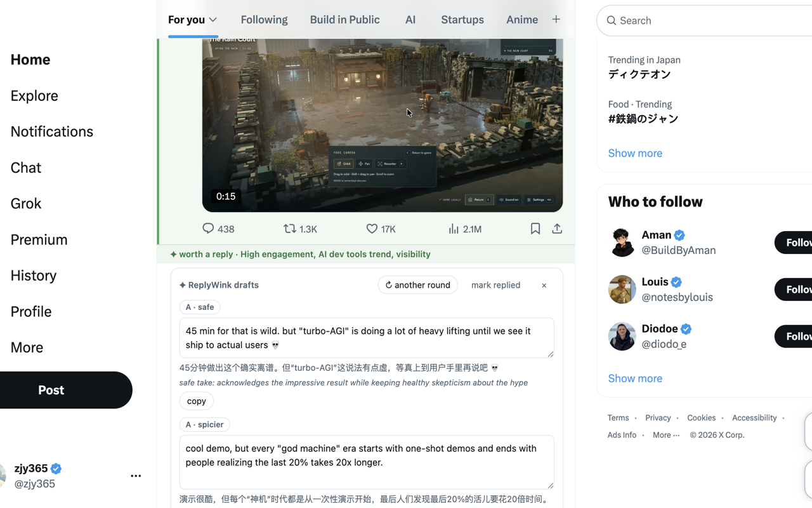Open the reply icon with 438 comments
The image size is (812, 508).
pos(208,229)
